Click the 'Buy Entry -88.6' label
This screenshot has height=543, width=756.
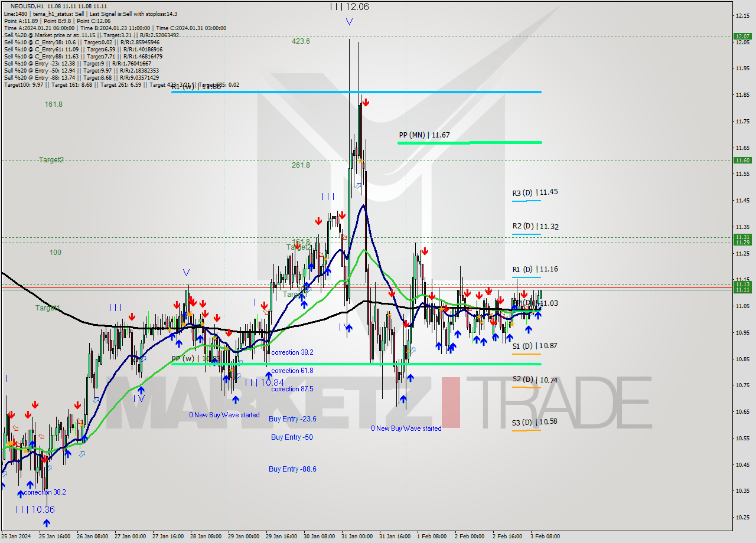click(292, 469)
